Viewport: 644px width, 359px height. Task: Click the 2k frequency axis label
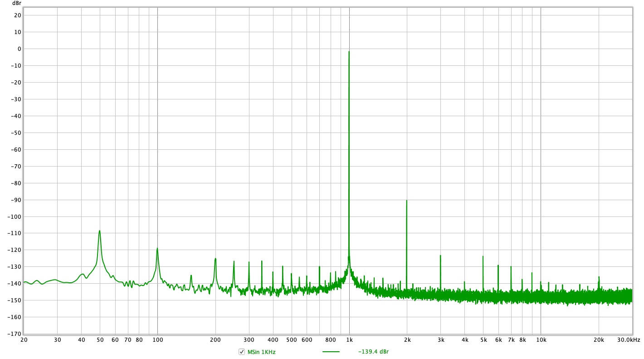[407, 339]
